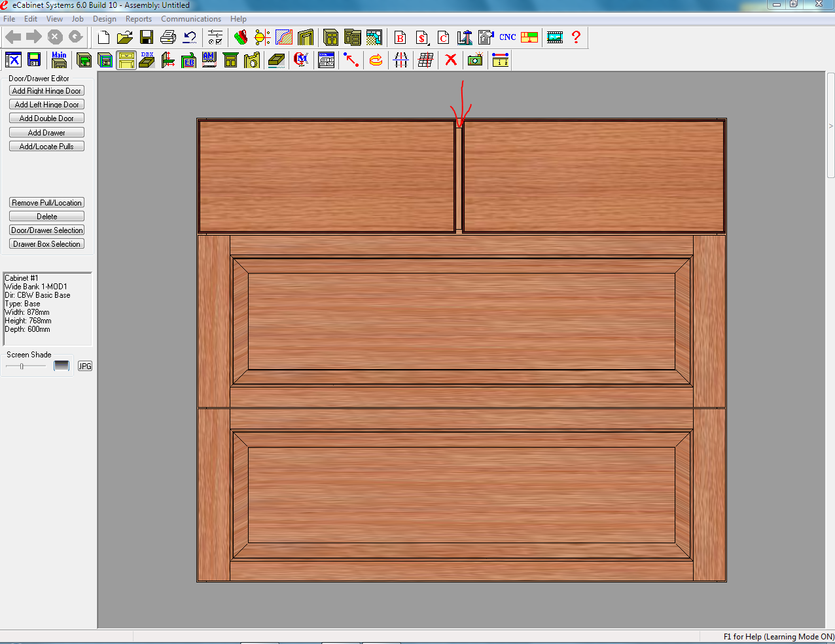
Task: Open the DBX toolbar icon
Action: tap(147, 60)
